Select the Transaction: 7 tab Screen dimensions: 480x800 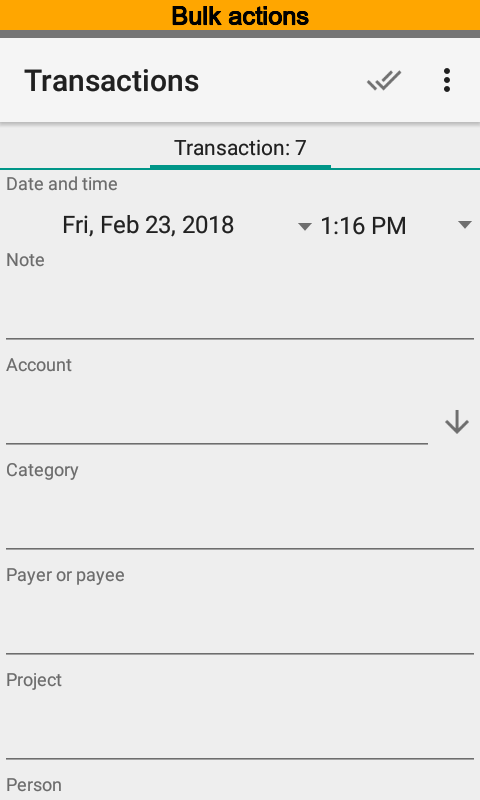(240, 148)
